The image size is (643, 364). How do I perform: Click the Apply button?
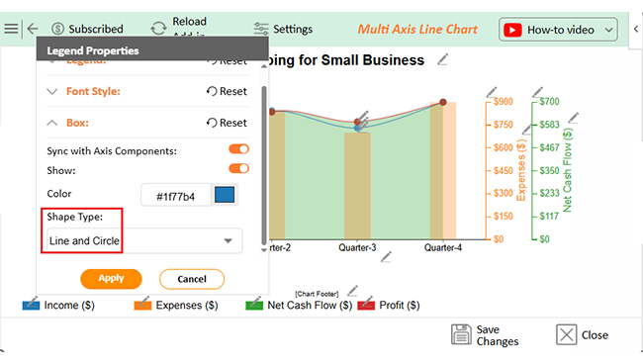click(111, 279)
